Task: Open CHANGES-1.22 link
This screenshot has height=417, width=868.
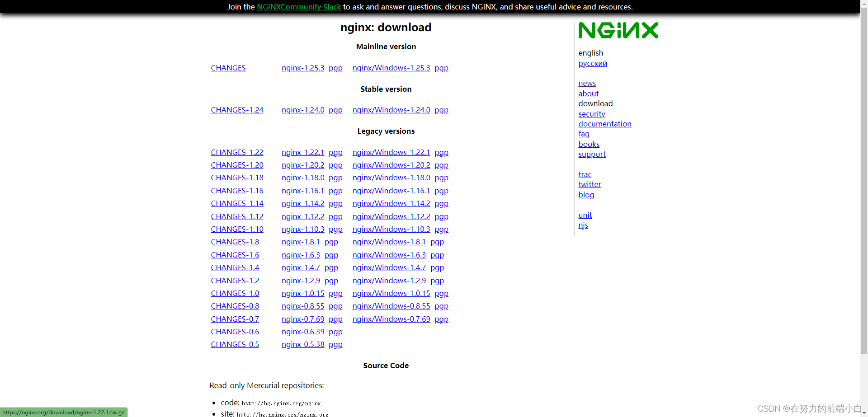Action: 237,152
